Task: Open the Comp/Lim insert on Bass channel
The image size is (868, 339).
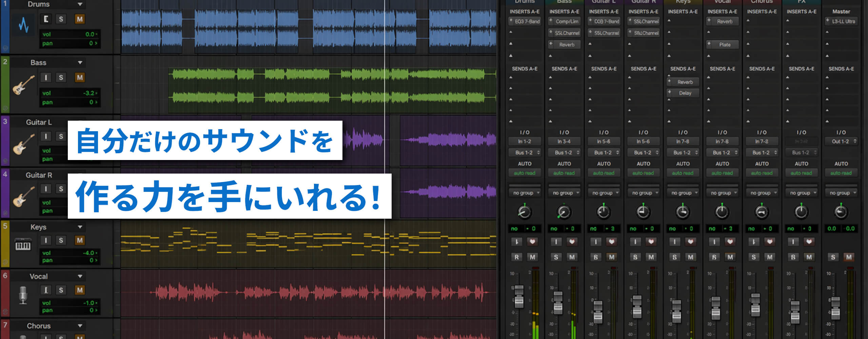Action: pyautogui.click(x=564, y=21)
